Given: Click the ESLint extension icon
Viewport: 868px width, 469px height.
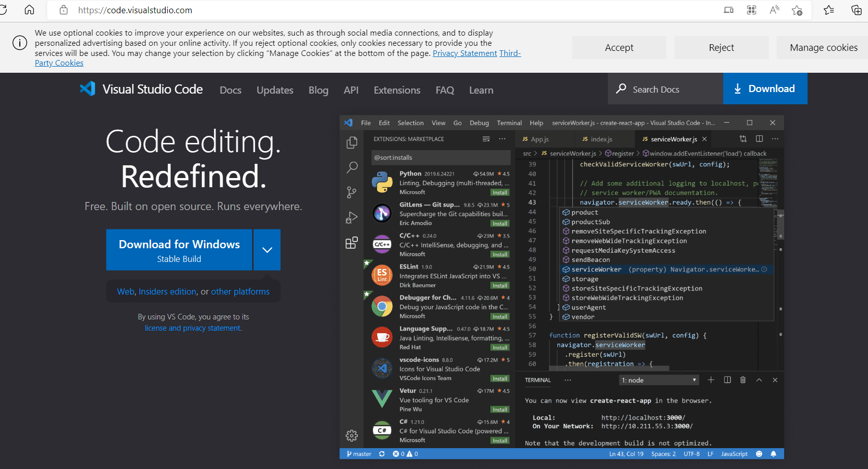Looking at the screenshot, I should coord(382,275).
